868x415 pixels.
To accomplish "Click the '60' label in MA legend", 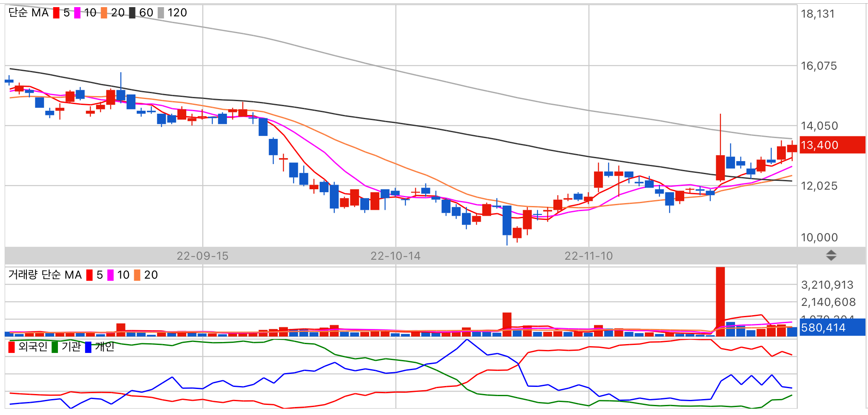I will [146, 13].
